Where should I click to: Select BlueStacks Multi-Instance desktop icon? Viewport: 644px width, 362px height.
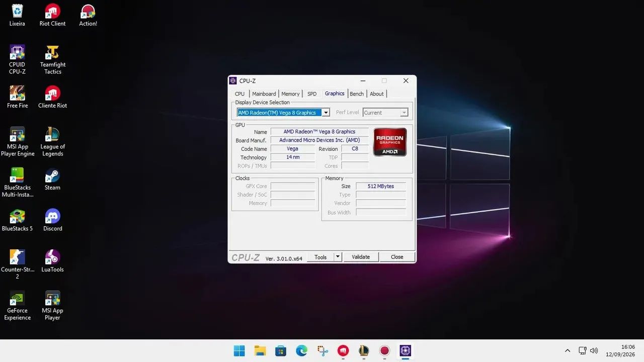point(17,183)
